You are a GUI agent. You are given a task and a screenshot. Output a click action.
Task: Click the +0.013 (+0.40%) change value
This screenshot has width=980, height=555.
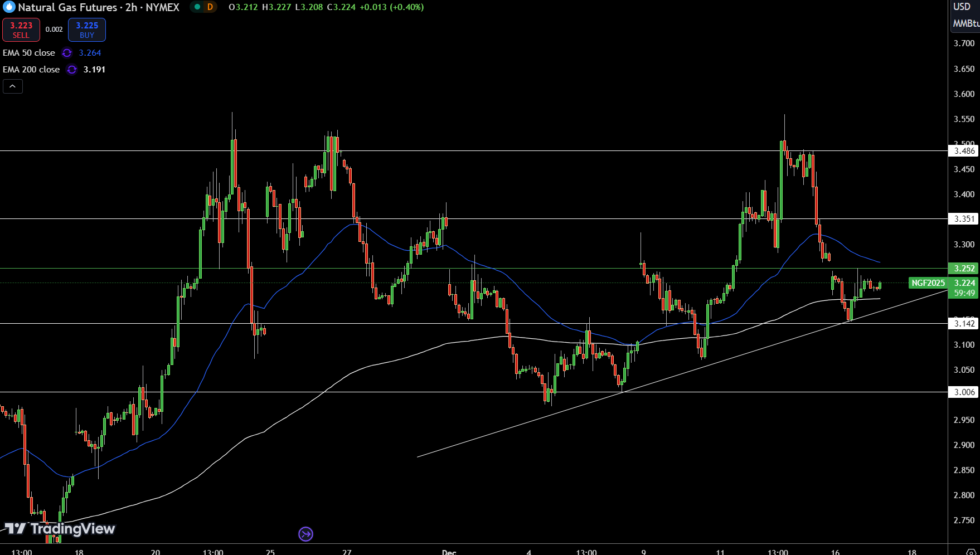pos(391,7)
